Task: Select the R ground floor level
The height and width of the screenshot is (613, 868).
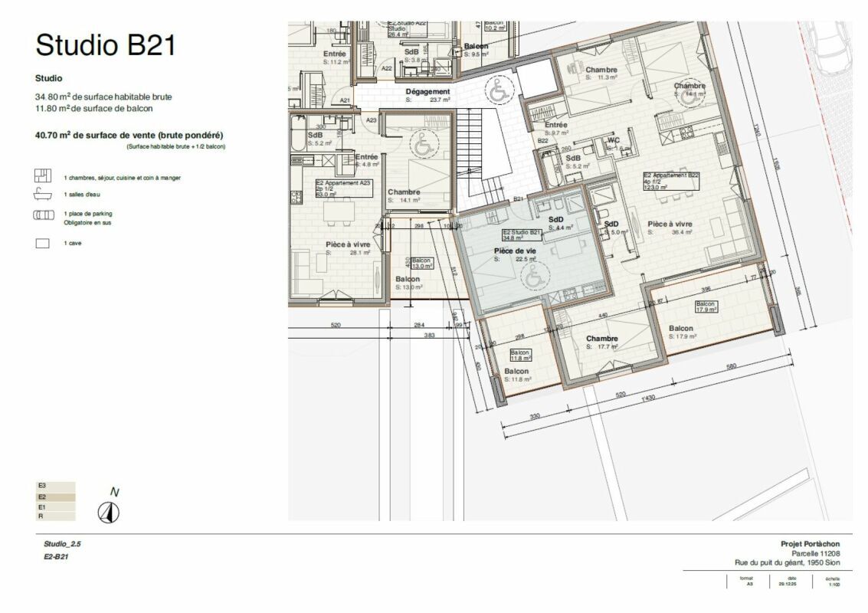Action: [x=56, y=516]
